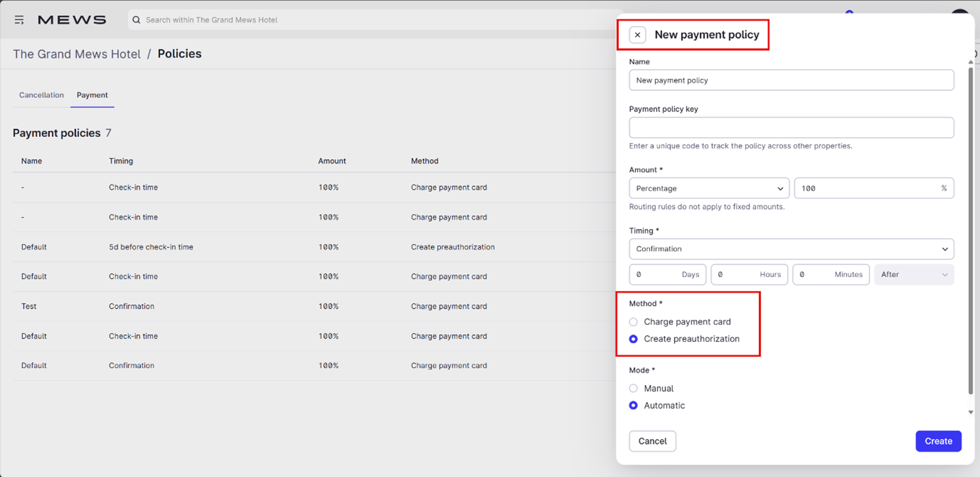Click the Create preauthorization method table cell
Image resolution: width=980 pixels, height=477 pixels.
coord(453,247)
